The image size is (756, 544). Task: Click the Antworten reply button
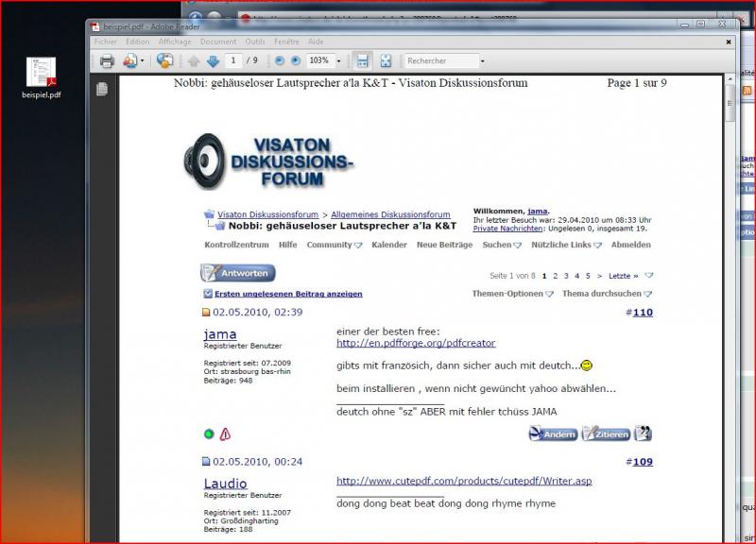point(238,273)
